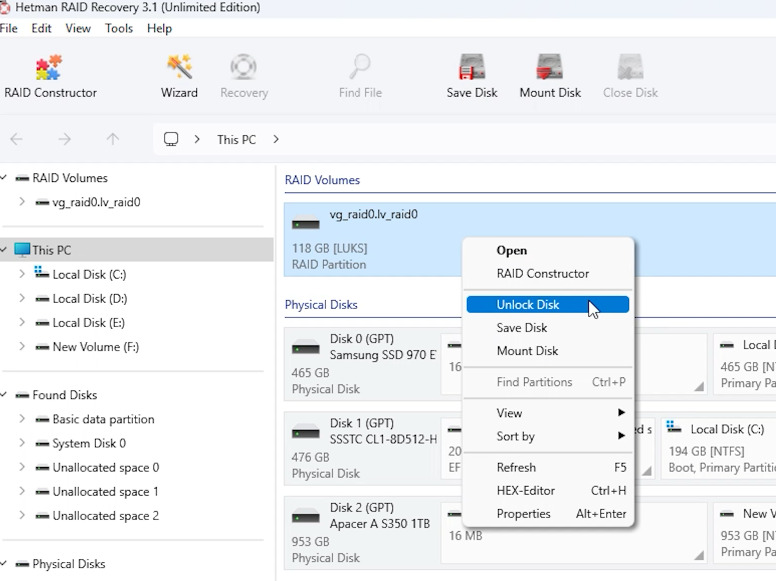Expand System Disk 0 tree node

pyautogui.click(x=22, y=443)
